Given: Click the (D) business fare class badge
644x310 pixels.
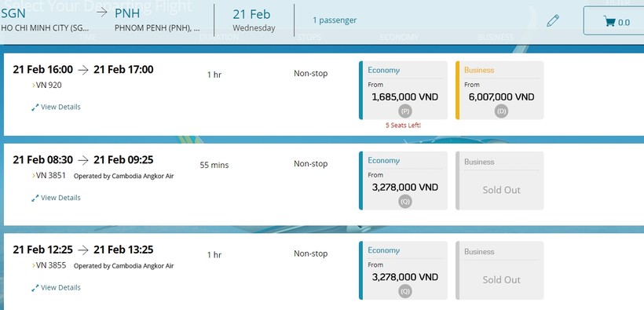Looking at the screenshot, I should point(501,111).
